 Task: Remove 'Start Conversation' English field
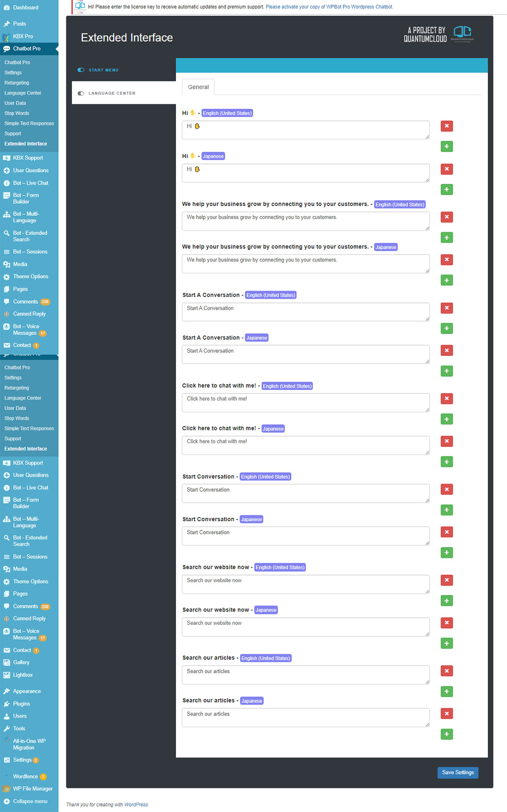pyautogui.click(x=447, y=490)
